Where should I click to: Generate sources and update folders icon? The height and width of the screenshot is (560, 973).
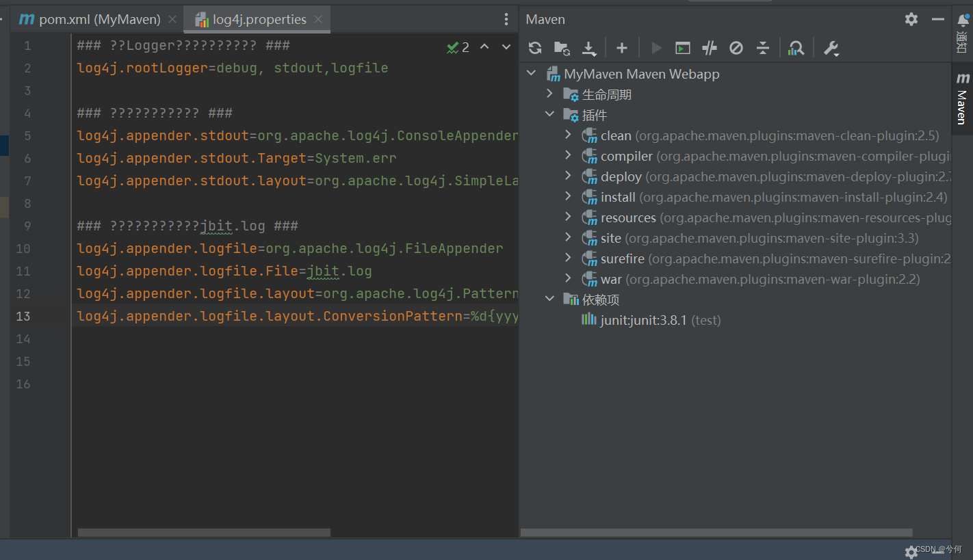[x=562, y=48]
